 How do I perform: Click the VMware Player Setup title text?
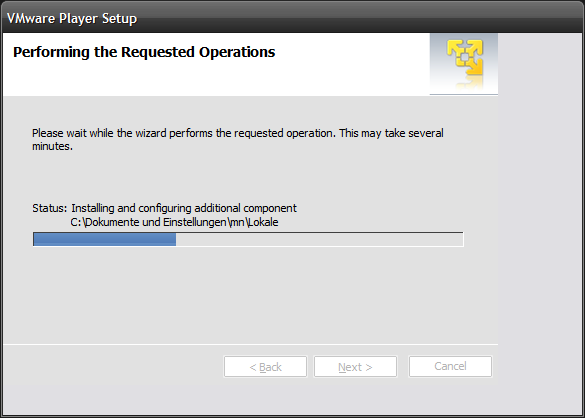72,18
